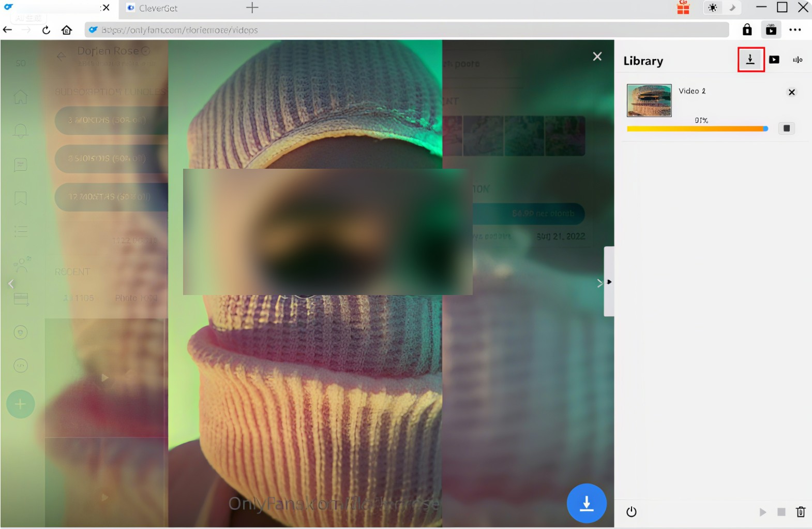Collapse the Library side panel
Viewport: 812px width, 529px height.
coord(609,282)
